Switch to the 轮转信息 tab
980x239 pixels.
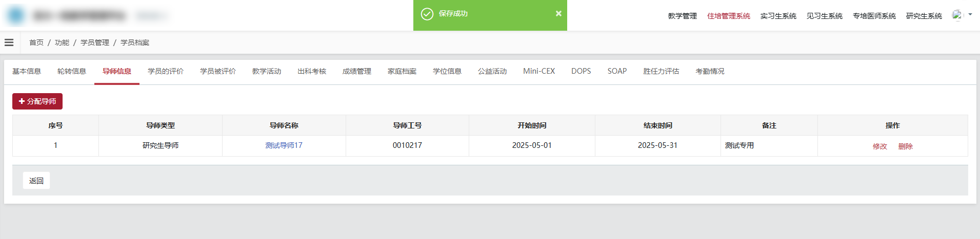[x=72, y=71]
